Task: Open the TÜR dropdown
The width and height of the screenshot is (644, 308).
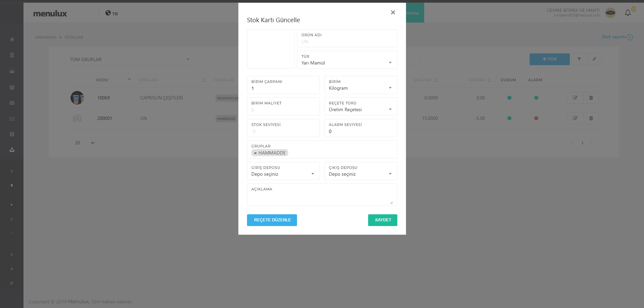Action: click(347, 60)
